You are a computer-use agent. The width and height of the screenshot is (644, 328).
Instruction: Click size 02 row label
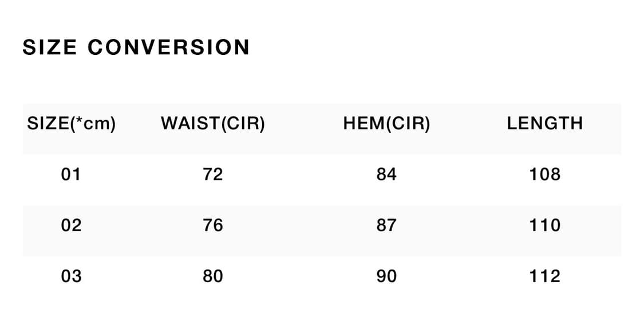click(x=71, y=225)
